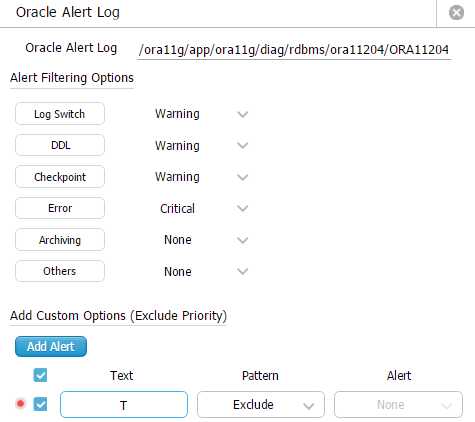
Task: Close the Oracle Alert Log dialog
Action: point(456,13)
